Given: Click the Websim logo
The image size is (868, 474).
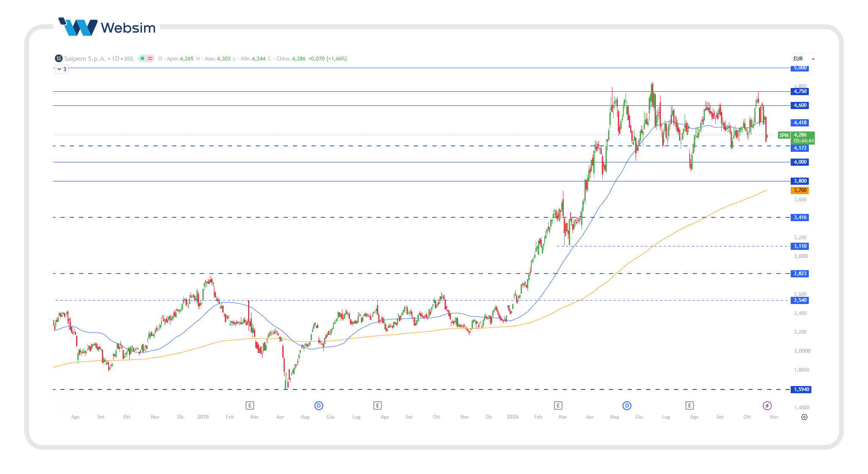Looking at the screenshot, I should coord(107,27).
